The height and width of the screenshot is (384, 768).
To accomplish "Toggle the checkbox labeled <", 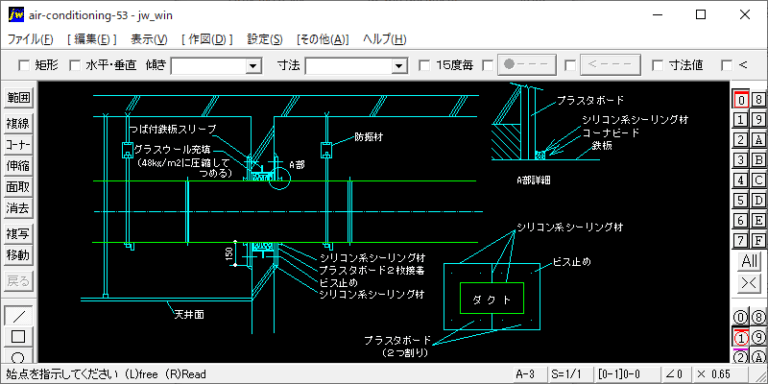I will pyautogui.click(x=727, y=65).
